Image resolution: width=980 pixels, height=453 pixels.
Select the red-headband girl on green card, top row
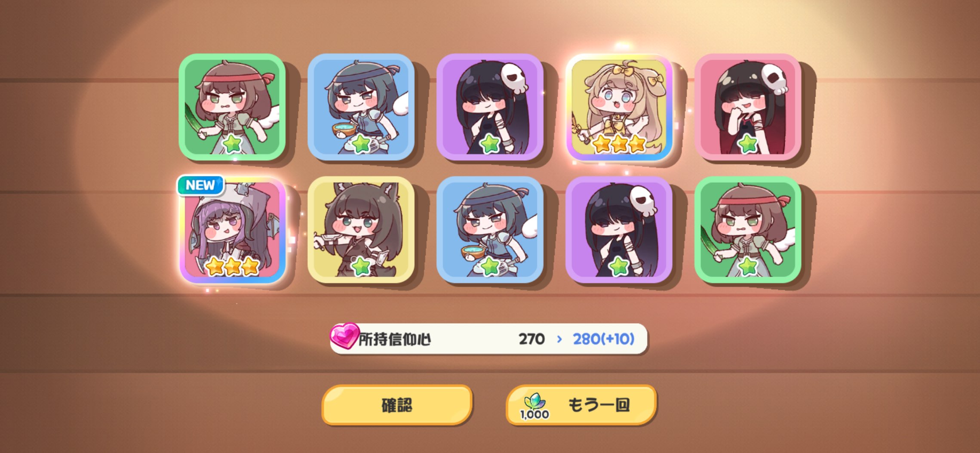tap(232, 107)
